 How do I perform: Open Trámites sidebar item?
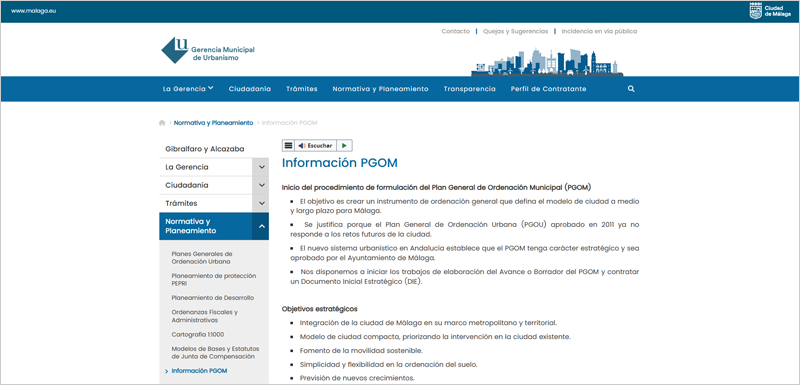(x=206, y=203)
